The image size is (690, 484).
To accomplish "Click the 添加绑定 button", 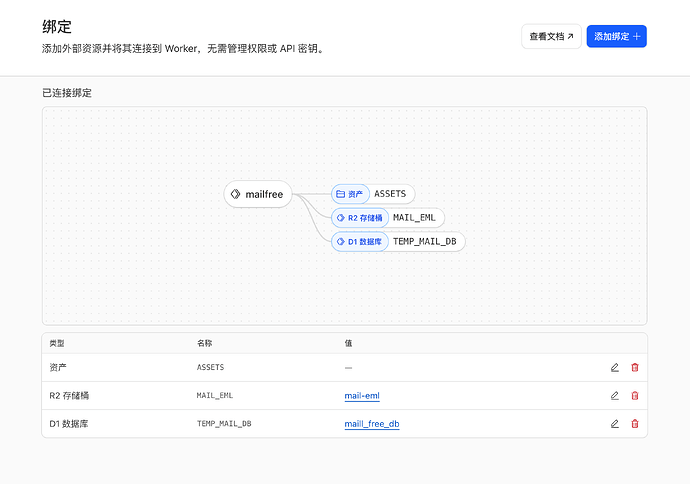I will tap(616, 36).
